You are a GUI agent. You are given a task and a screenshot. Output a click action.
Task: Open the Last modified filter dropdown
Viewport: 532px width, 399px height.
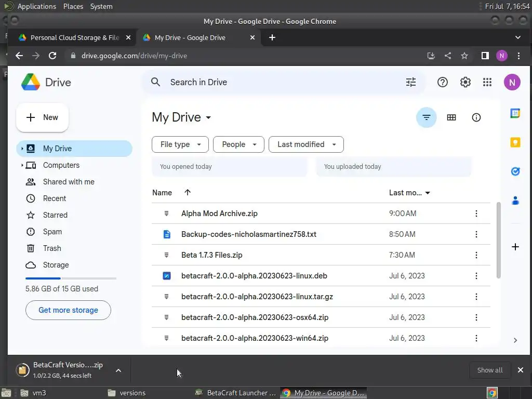(x=306, y=144)
